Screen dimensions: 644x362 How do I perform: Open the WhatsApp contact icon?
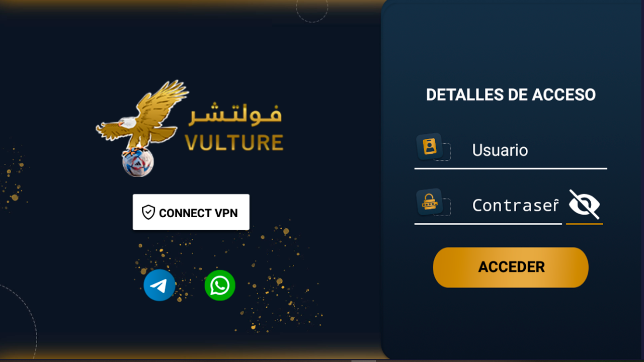pyautogui.click(x=220, y=286)
